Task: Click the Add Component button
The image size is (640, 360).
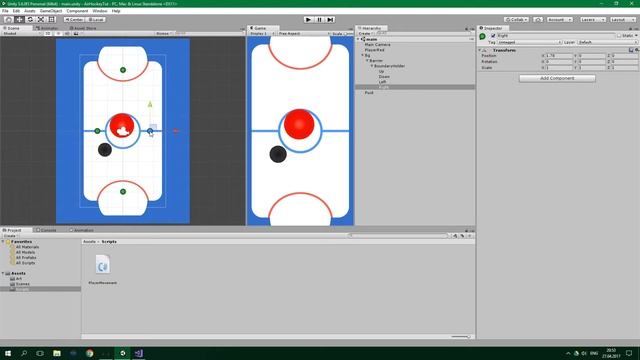Action: pyautogui.click(x=557, y=78)
